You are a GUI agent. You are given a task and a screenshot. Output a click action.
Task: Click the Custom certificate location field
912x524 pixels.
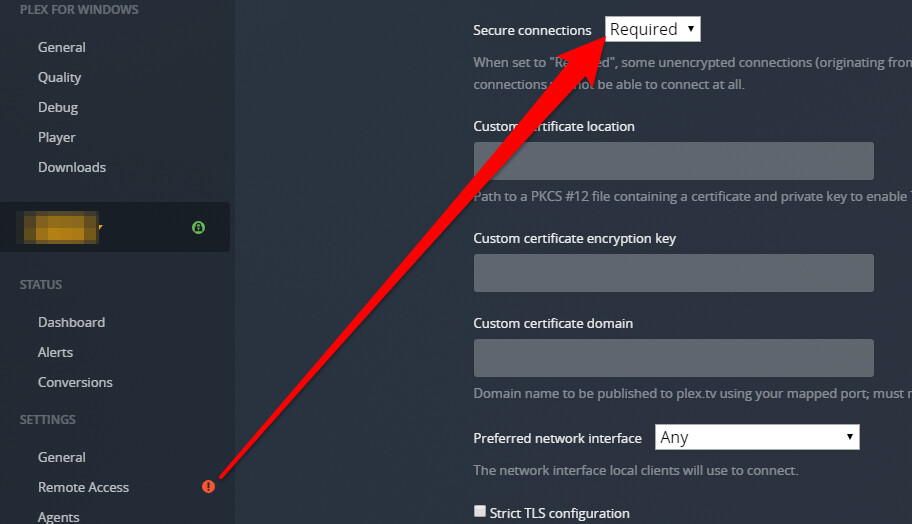point(674,161)
